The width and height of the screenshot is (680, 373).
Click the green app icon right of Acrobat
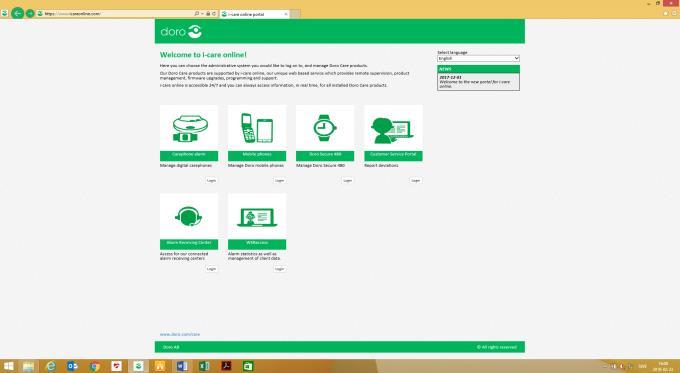[248, 366]
